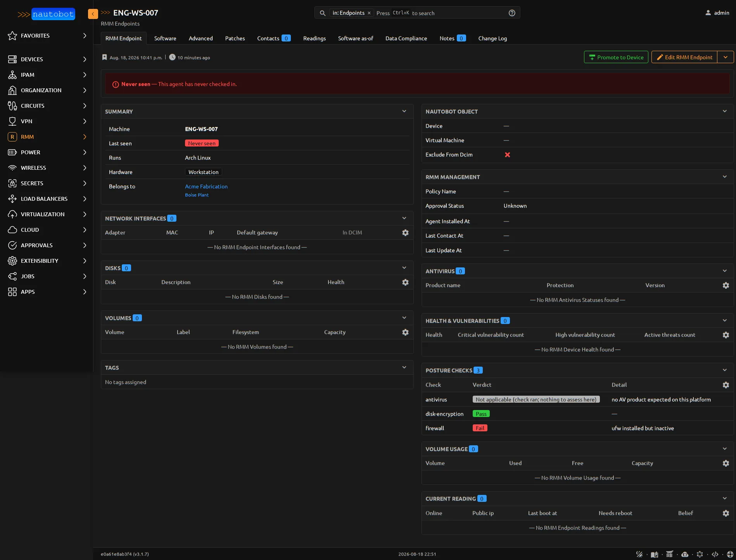Open the Change Log tab
Viewport: 736px width, 560px height.
click(492, 38)
